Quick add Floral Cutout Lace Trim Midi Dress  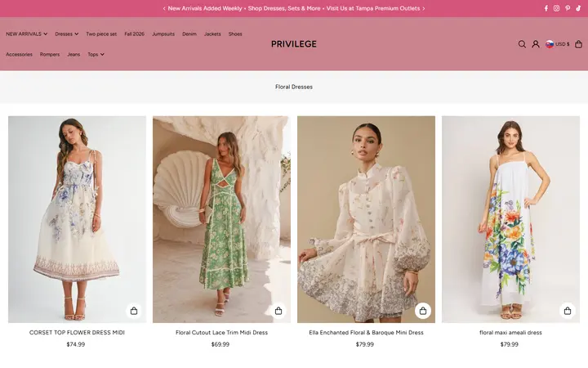point(278,311)
